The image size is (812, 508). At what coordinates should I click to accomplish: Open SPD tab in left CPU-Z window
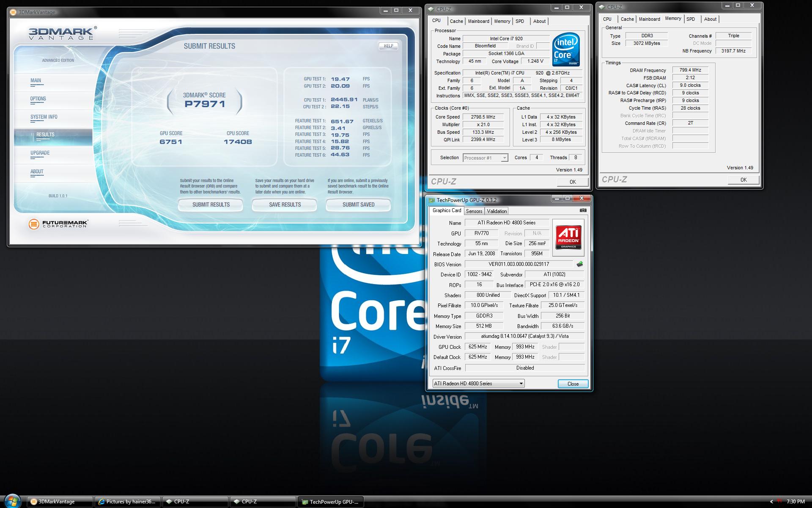coord(520,21)
